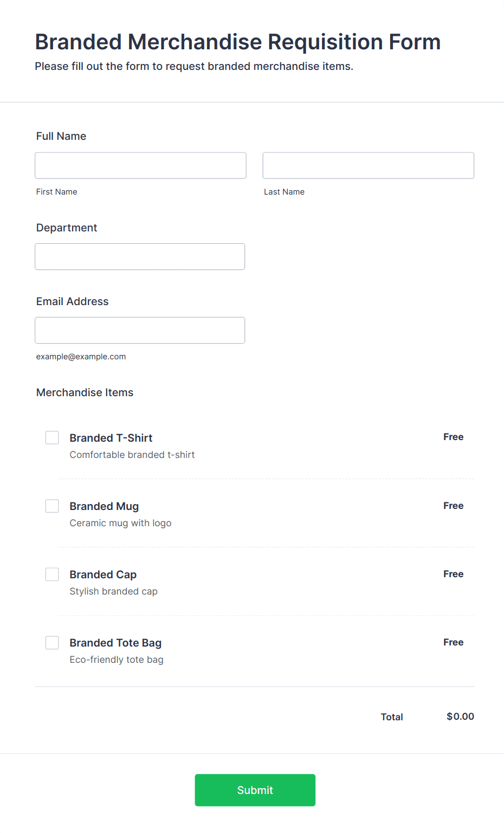Click the Full Name field label
The image size is (504, 833).
point(61,136)
